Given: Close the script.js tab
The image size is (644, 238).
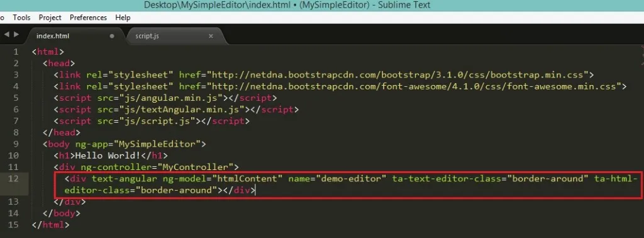Looking at the screenshot, I should pyautogui.click(x=211, y=36).
